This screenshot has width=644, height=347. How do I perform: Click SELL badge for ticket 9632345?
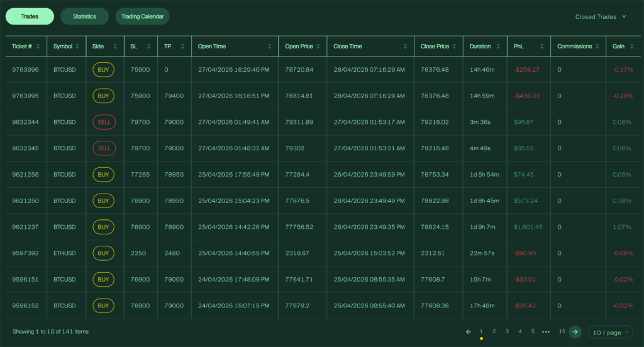point(104,148)
